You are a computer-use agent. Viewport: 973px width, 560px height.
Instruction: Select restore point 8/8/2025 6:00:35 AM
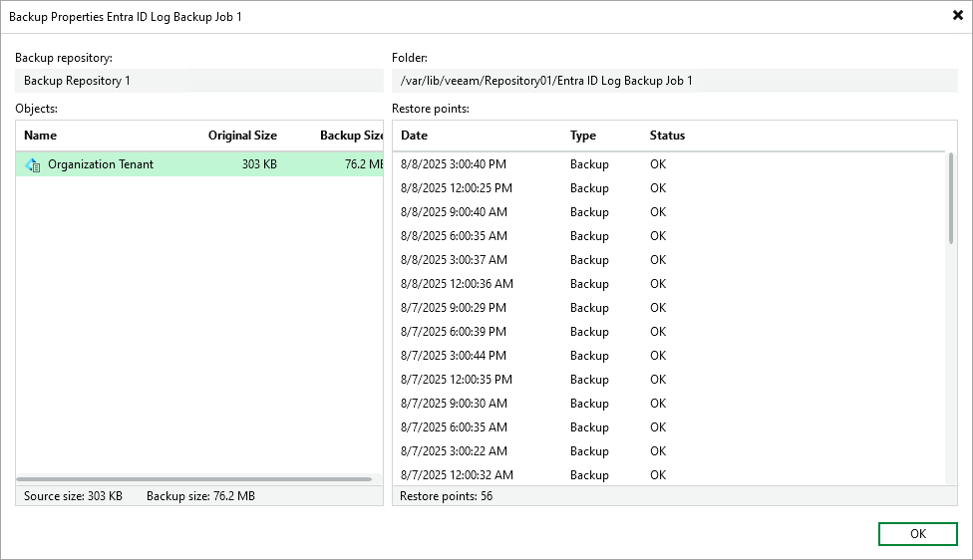coord(669,236)
